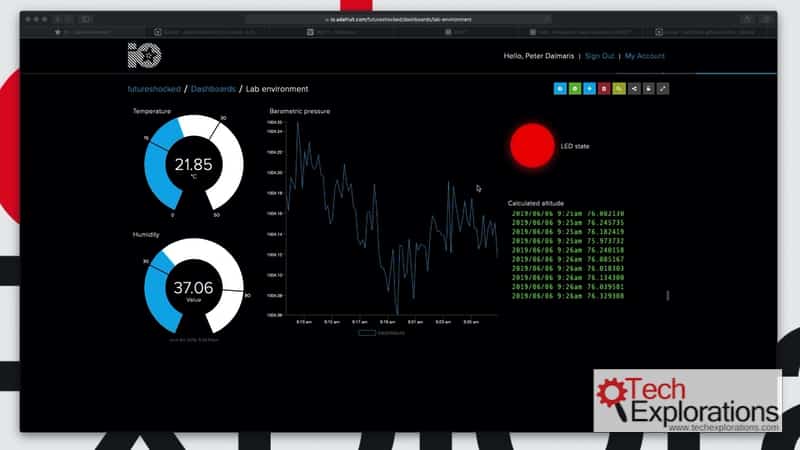Click the altitude entry 76.134300
Screen dimensions: 800x450
(568, 278)
